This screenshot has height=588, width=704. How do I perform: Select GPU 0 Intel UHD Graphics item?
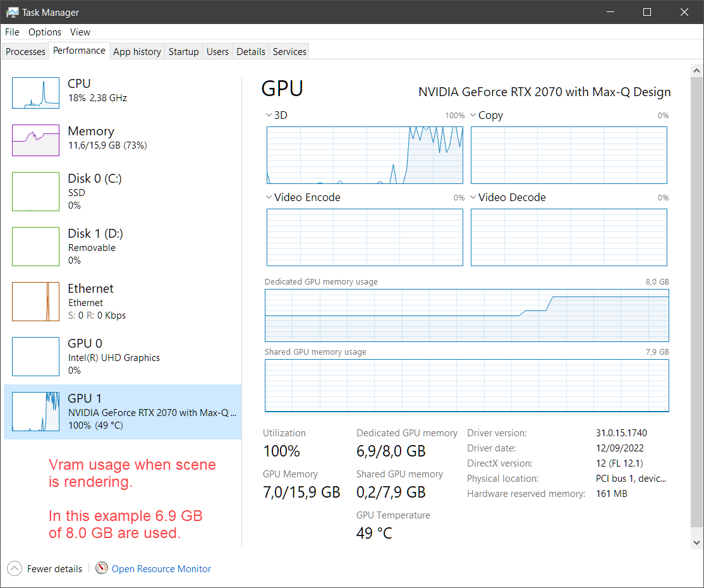[x=114, y=357]
